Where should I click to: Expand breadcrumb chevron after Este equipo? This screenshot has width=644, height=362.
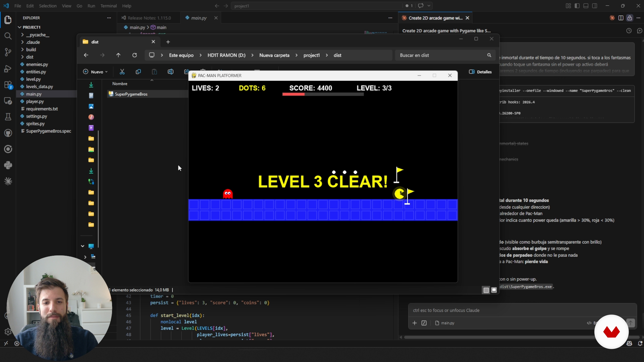pyautogui.click(x=201, y=55)
